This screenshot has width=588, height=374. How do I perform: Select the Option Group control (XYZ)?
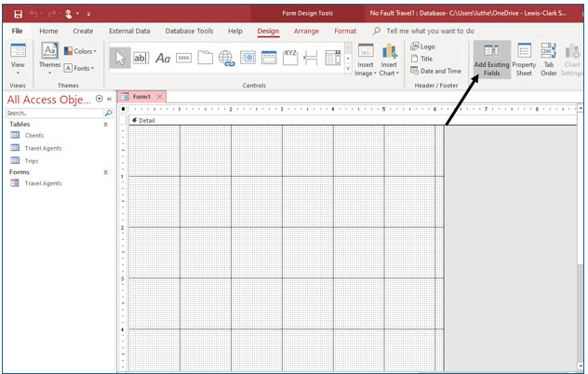tap(290, 58)
